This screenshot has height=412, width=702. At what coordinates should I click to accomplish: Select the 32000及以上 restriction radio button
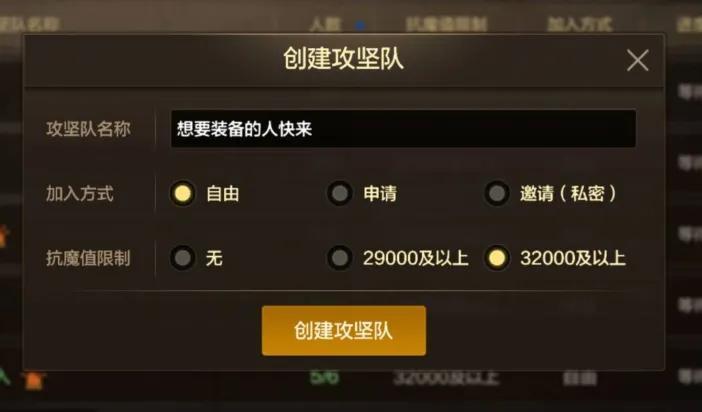tap(497, 258)
